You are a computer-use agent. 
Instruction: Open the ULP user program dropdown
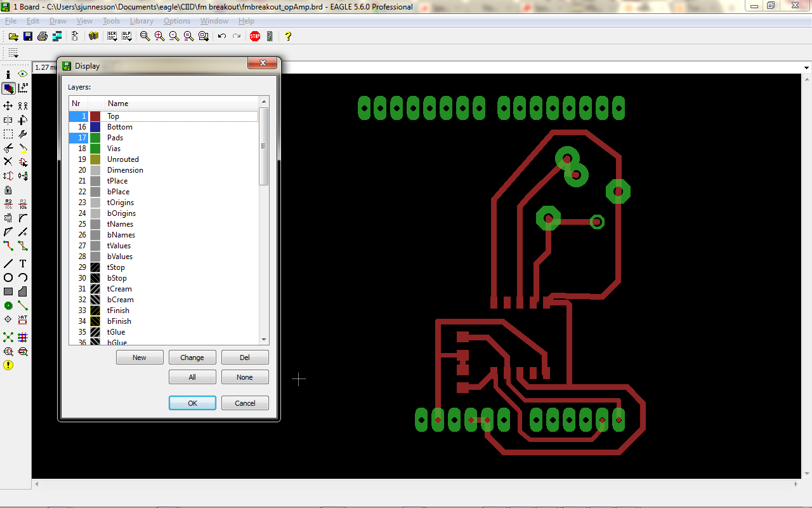tap(128, 36)
